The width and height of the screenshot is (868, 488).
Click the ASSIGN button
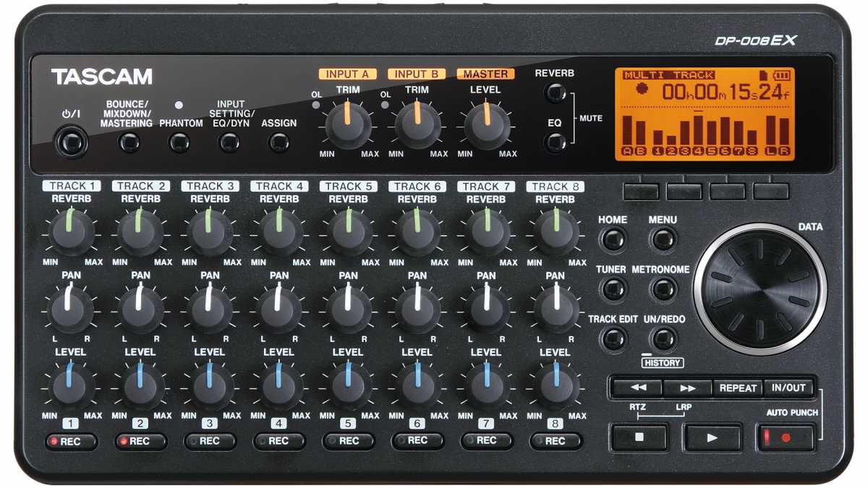[278, 143]
